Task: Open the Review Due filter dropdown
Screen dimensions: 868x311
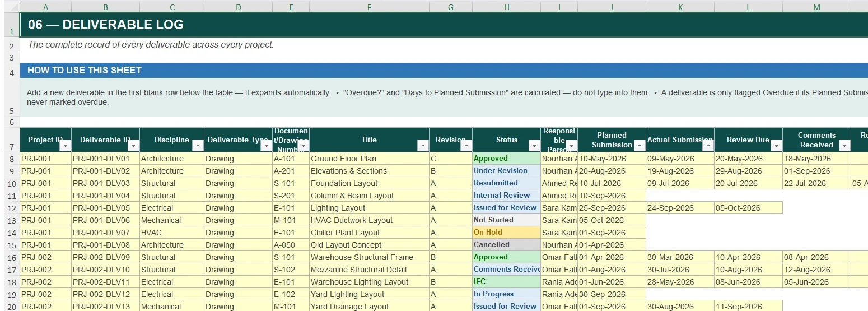Action: (776, 146)
